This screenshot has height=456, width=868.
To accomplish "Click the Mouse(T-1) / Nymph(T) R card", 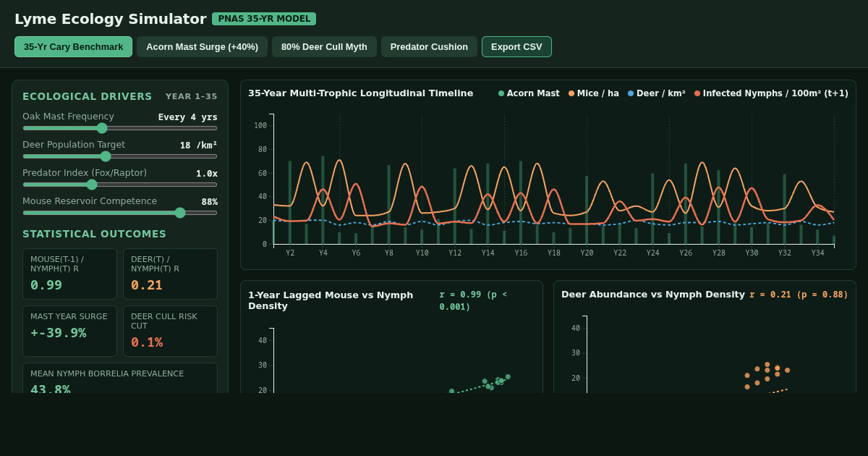I will pyautogui.click(x=69, y=274).
